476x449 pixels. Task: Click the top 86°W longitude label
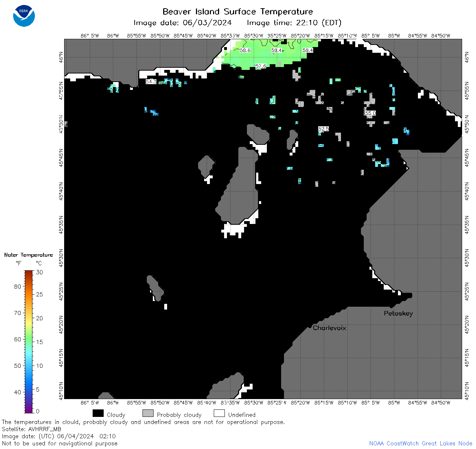click(113, 35)
